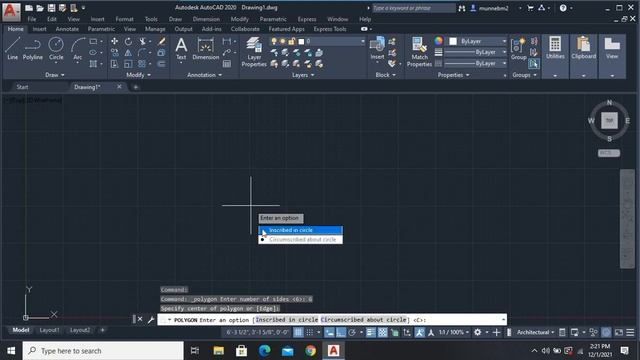Screen dimensions: 640x360
Task: Select the Circle tool
Action: pos(56,49)
